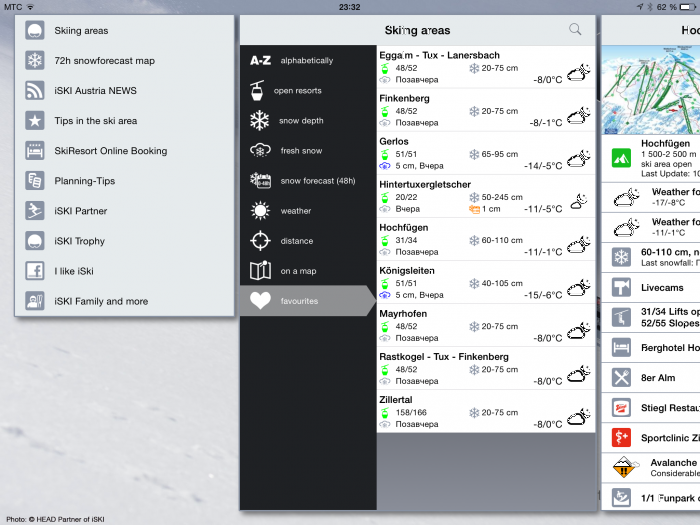Tap the 72h snowforecast snowflake icon
The image size is (700, 525).
[x=35, y=60]
